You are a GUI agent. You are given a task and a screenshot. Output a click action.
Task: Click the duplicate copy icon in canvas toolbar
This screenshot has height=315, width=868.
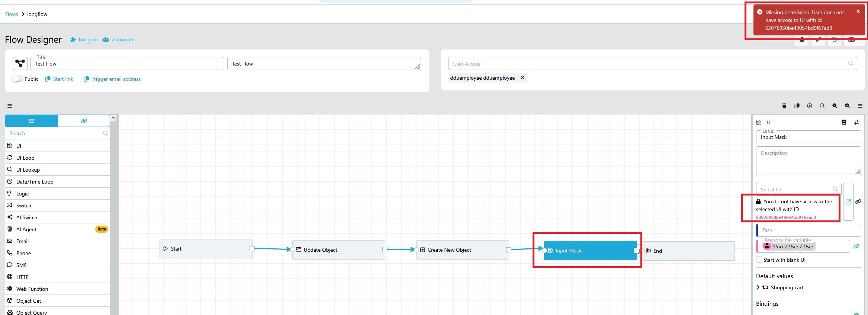pos(797,106)
